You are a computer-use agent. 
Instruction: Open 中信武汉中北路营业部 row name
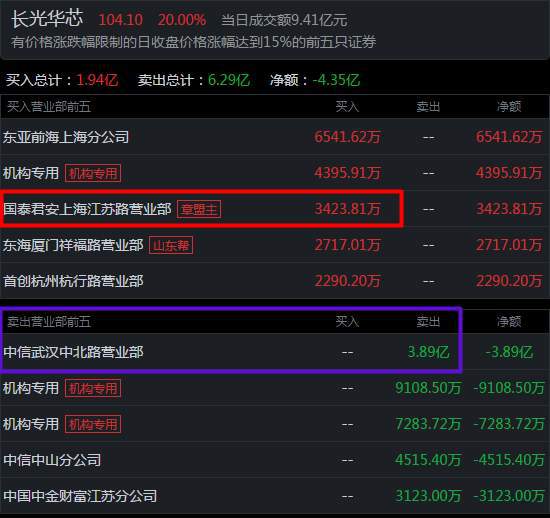(73, 352)
